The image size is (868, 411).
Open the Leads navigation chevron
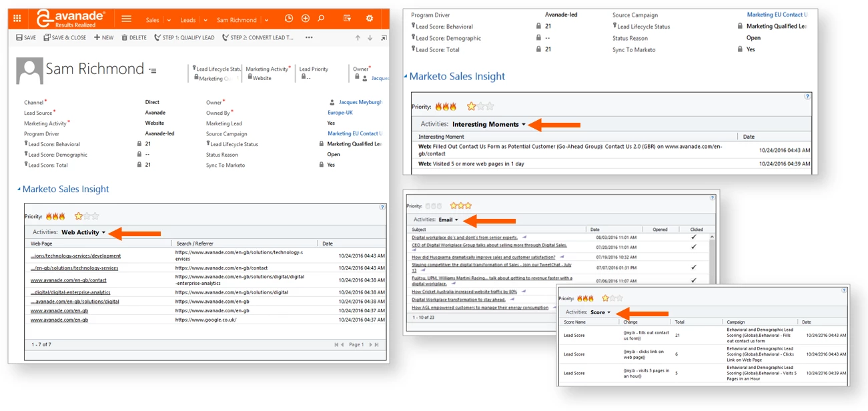coord(205,20)
